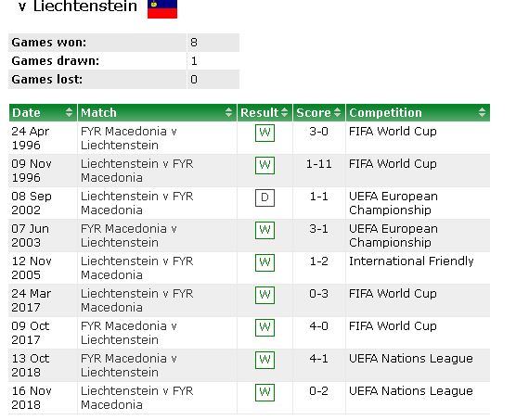Click the 12 Nov 2005 International Friendly entry

coord(411,261)
